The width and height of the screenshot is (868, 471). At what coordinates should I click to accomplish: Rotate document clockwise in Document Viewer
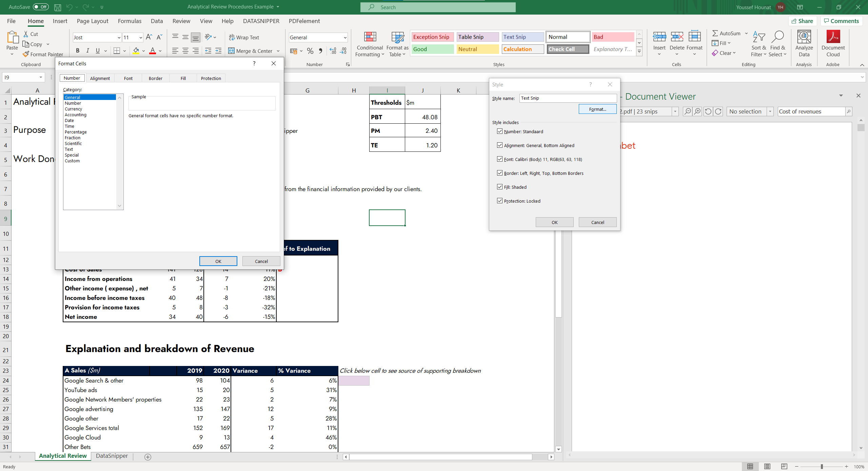pyautogui.click(x=718, y=111)
